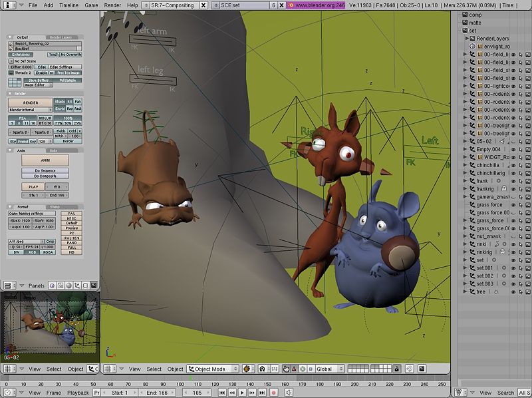Toggle selectability arrow for rinki object
532x398 pixels.
click(x=521, y=244)
